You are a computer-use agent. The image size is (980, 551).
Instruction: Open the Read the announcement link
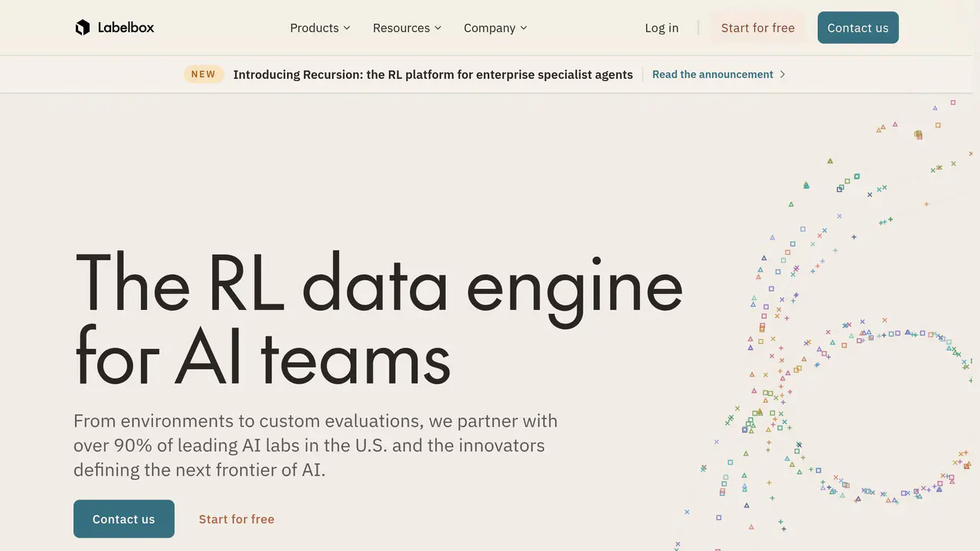click(713, 74)
